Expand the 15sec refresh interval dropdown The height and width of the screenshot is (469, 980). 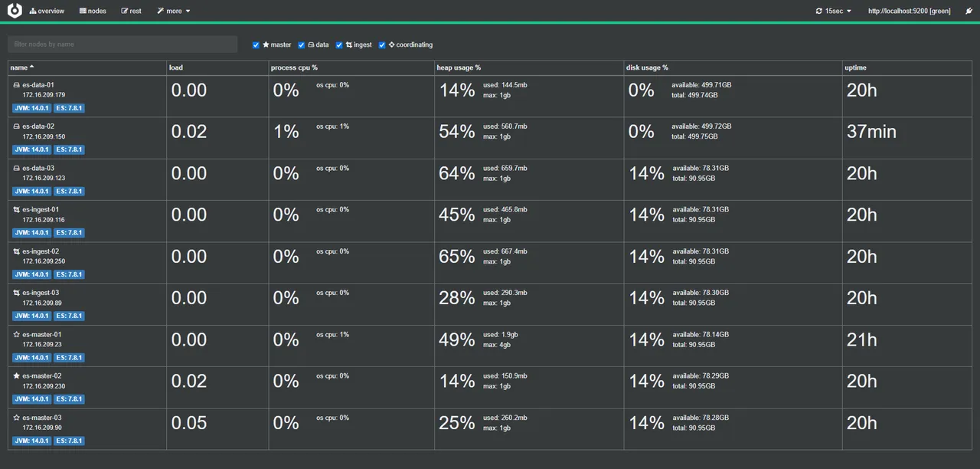point(834,11)
